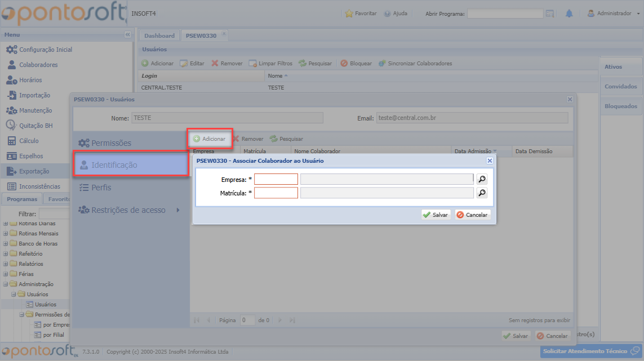The image size is (644, 361).
Task: Click the Favoritar star icon
Action: coord(349,14)
